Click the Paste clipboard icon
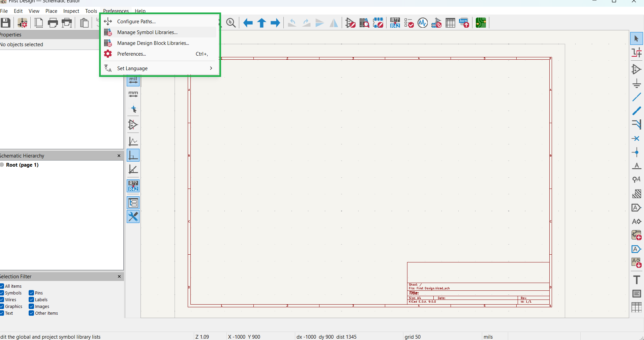The image size is (644, 340). coord(84,23)
